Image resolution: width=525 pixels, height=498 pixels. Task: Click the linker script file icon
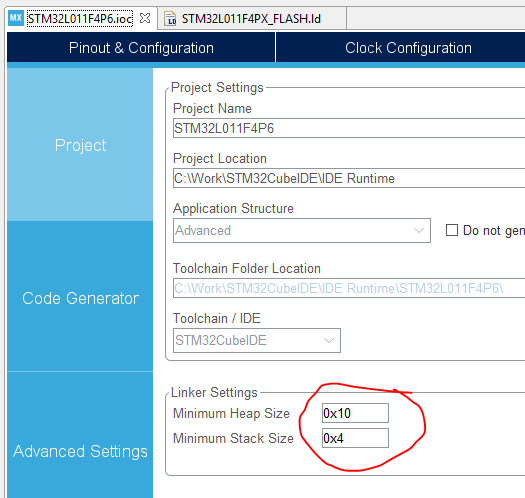170,19
